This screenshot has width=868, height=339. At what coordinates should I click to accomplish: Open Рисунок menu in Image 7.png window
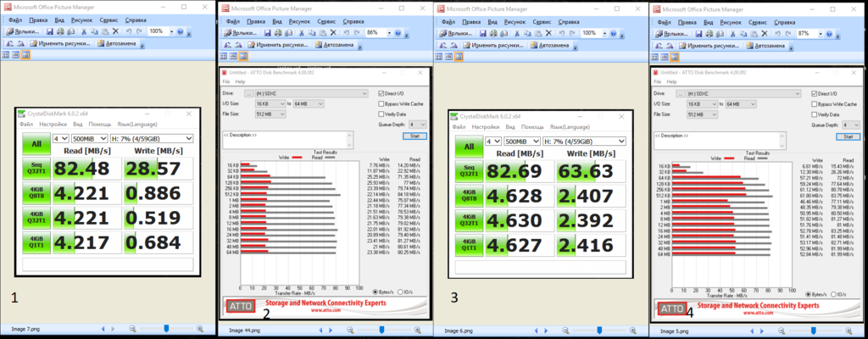click(82, 20)
